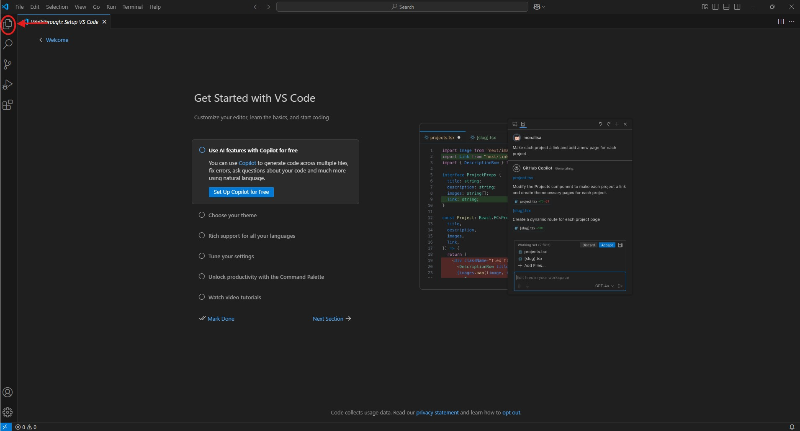Click Set Up Copilot for Free button
The width and height of the screenshot is (800, 431).
[241, 192]
